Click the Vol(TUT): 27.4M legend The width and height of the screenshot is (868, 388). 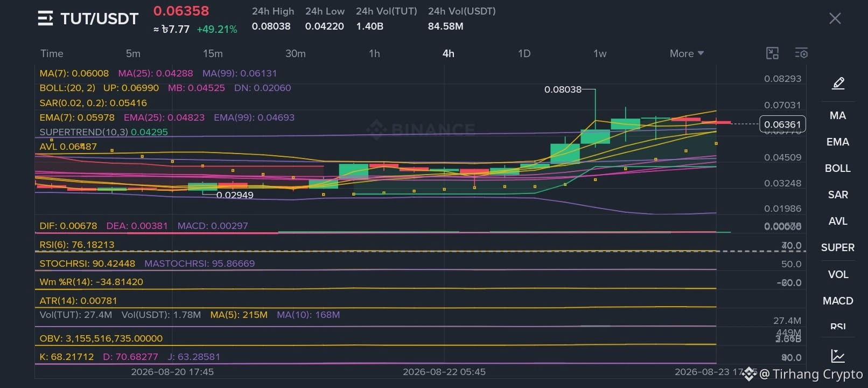pyautogui.click(x=75, y=315)
